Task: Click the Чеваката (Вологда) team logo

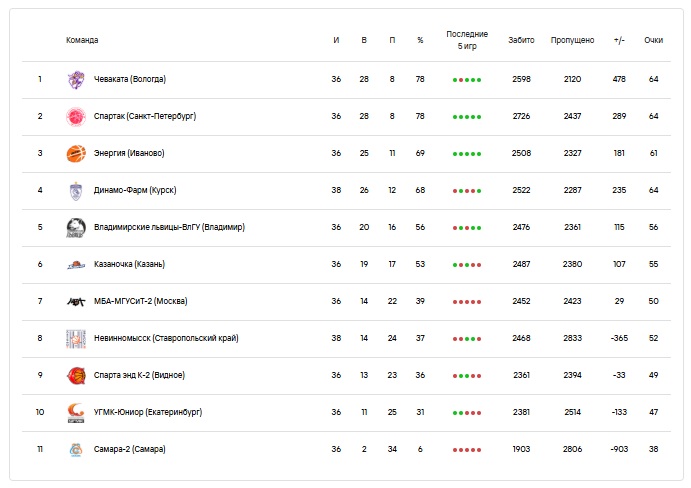Action: (x=76, y=80)
